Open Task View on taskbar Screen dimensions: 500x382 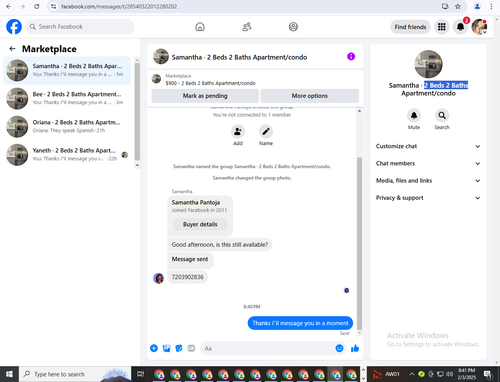(141, 374)
